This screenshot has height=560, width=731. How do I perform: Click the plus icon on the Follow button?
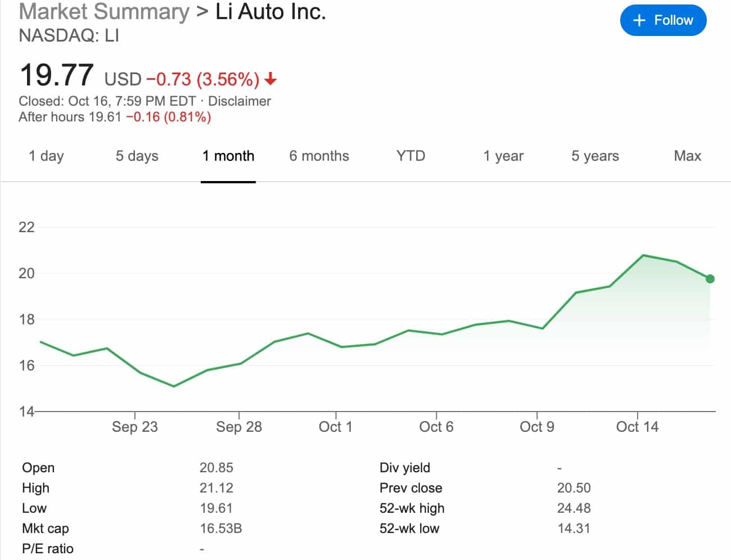(638, 20)
